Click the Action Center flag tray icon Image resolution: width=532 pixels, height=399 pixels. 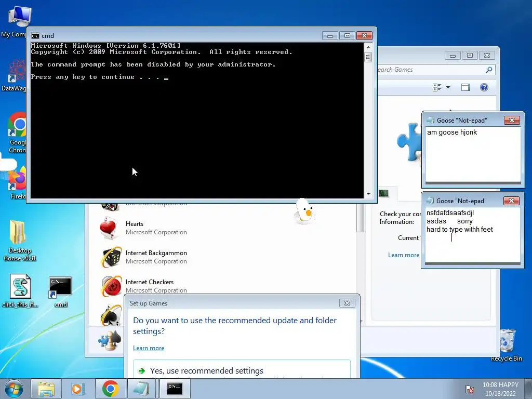click(470, 389)
